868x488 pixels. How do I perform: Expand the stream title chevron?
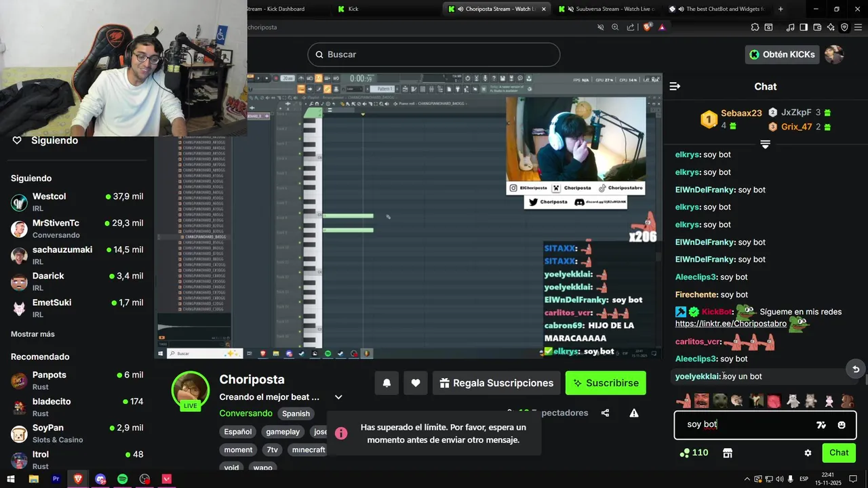[x=338, y=397]
